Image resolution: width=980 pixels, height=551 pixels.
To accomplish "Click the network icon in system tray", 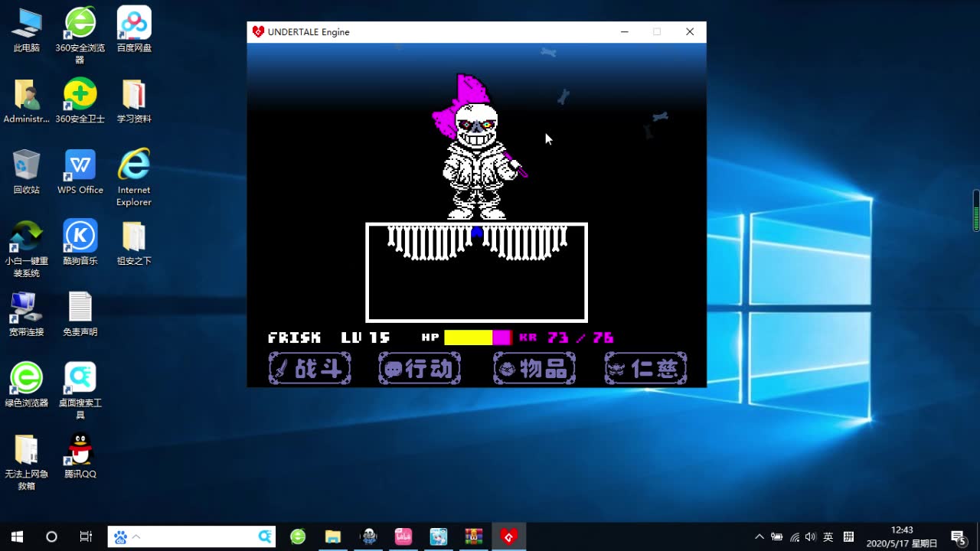I will 795,537.
